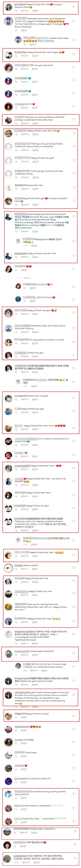Open profile picture of the 'Semangat buat project' commenter
The width and height of the screenshot is (81, 868).
click(8, 22)
